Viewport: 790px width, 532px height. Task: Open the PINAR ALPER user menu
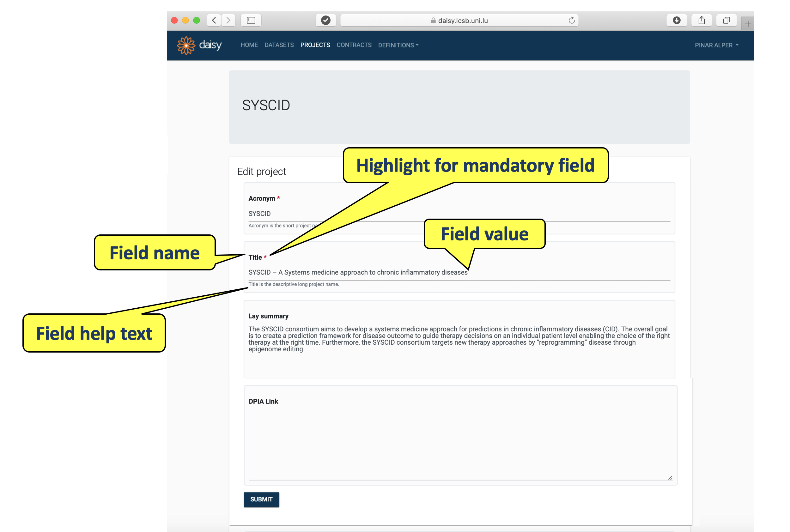[716, 45]
